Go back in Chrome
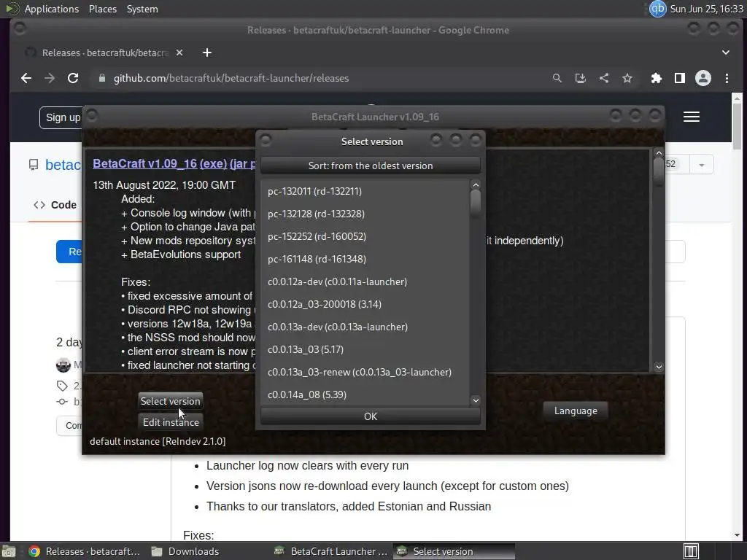This screenshot has height=560, width=747. coord(26,78)
